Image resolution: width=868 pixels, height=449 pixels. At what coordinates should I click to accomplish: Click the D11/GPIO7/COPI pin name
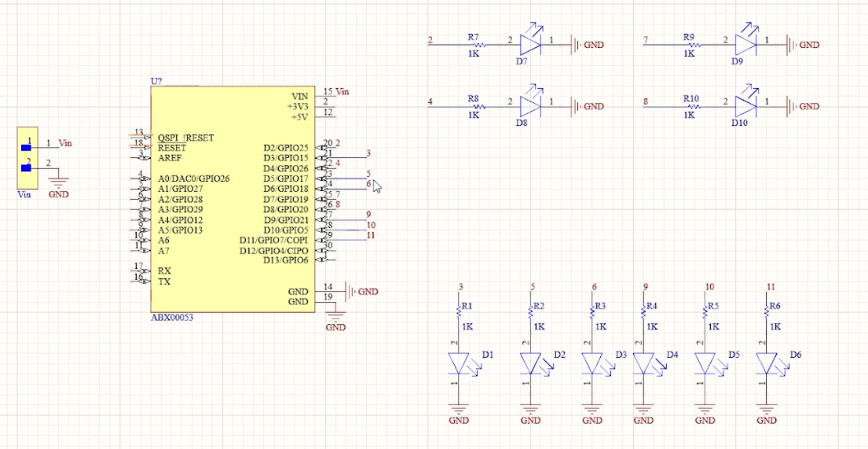pos(274,240)
